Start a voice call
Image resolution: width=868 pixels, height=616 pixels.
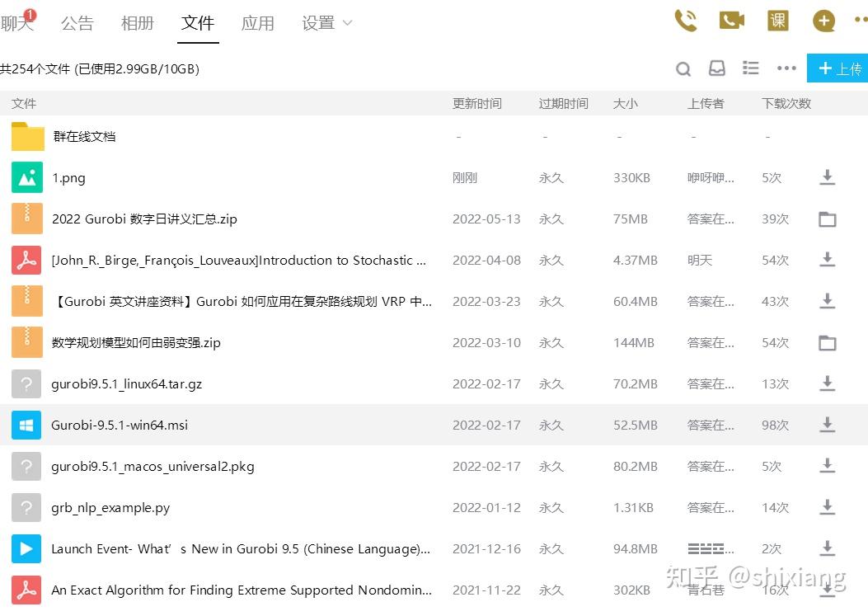pyautogui.click(x=685, y=21)
